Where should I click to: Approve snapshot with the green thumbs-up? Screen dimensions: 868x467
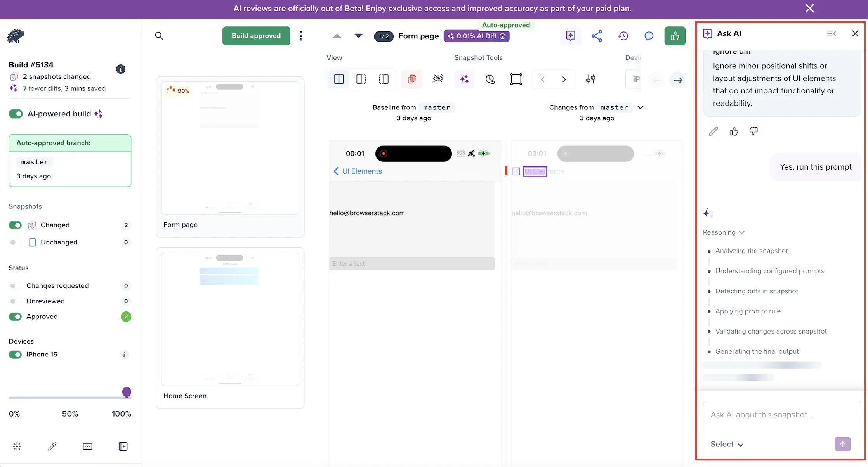[x=675, y=36]
